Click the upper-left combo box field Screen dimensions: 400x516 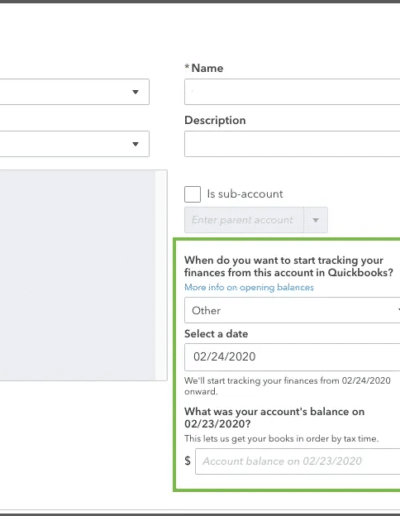[x=75, y=92]
